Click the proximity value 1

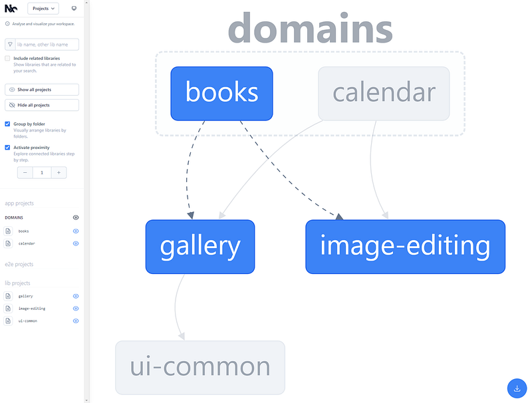click(42, 173)
